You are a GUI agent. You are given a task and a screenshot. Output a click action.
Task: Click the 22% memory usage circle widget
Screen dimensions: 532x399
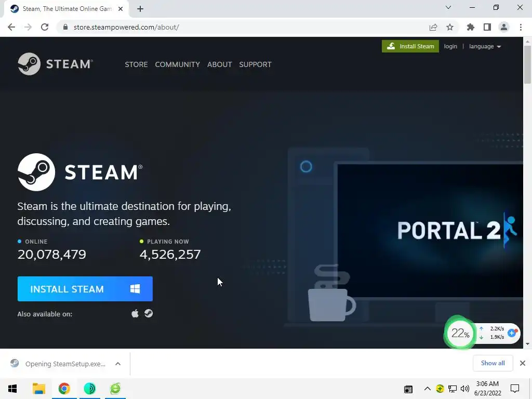pyautogui.click(x=460, y=333)
